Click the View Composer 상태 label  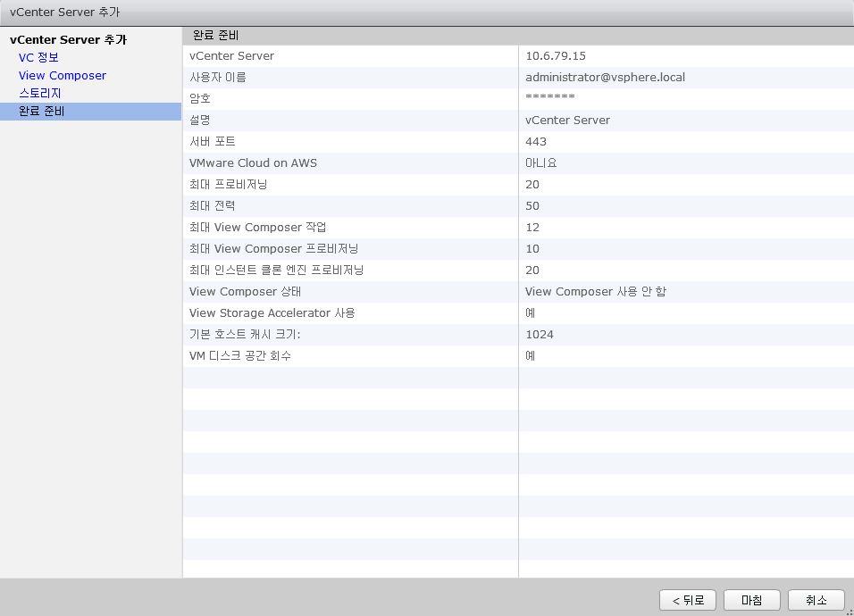[245, 292]
